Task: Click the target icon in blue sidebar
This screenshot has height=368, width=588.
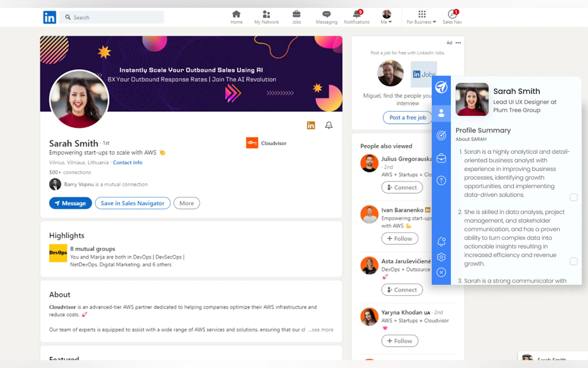Action: point(441,135)
